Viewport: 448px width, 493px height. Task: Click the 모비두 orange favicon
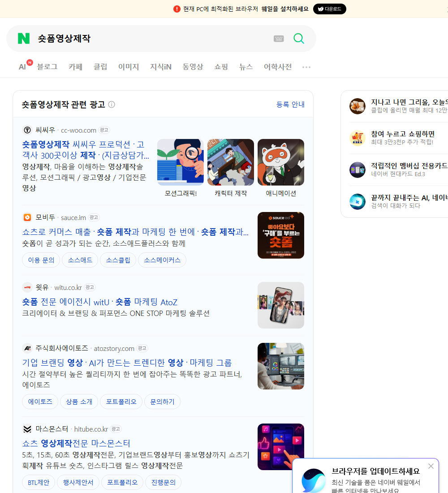click(x=27, y=217)
